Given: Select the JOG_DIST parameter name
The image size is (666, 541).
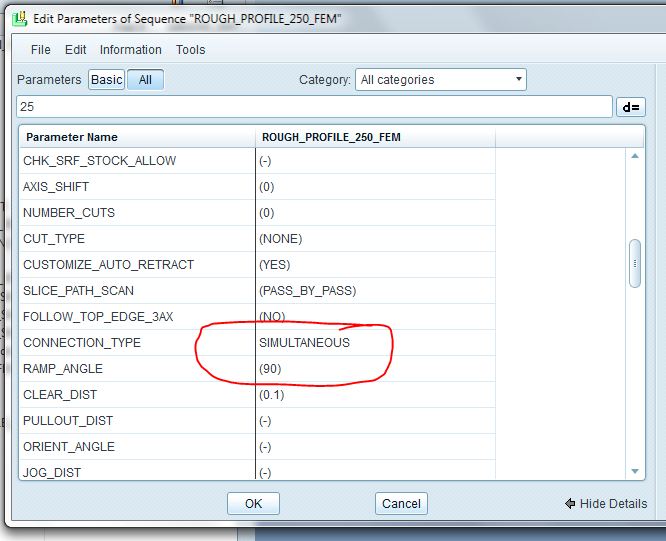Looking at the screenshot, I should pos(52,473).
